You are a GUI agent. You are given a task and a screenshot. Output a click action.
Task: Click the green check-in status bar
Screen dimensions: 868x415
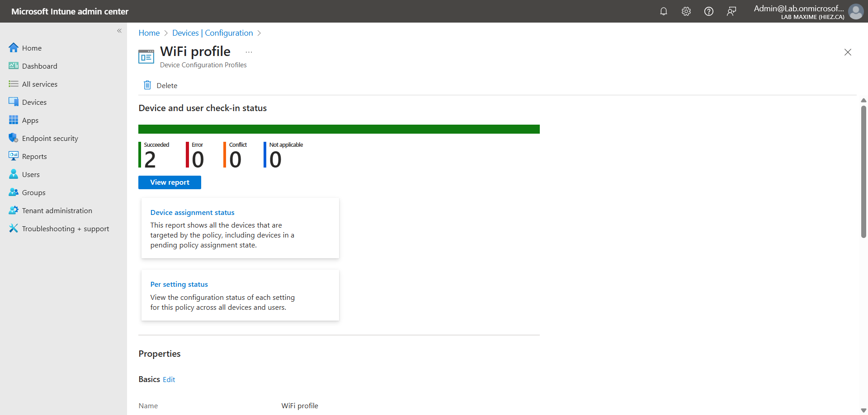pos(339,129)
